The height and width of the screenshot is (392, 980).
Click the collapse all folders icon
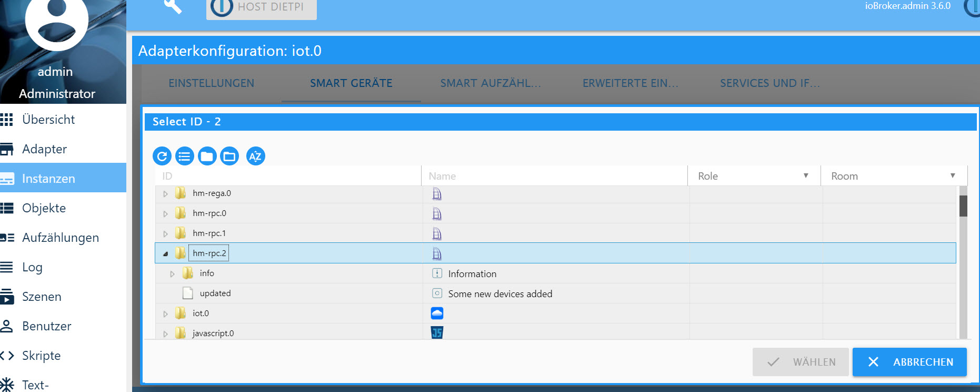[x=207, y=156]
